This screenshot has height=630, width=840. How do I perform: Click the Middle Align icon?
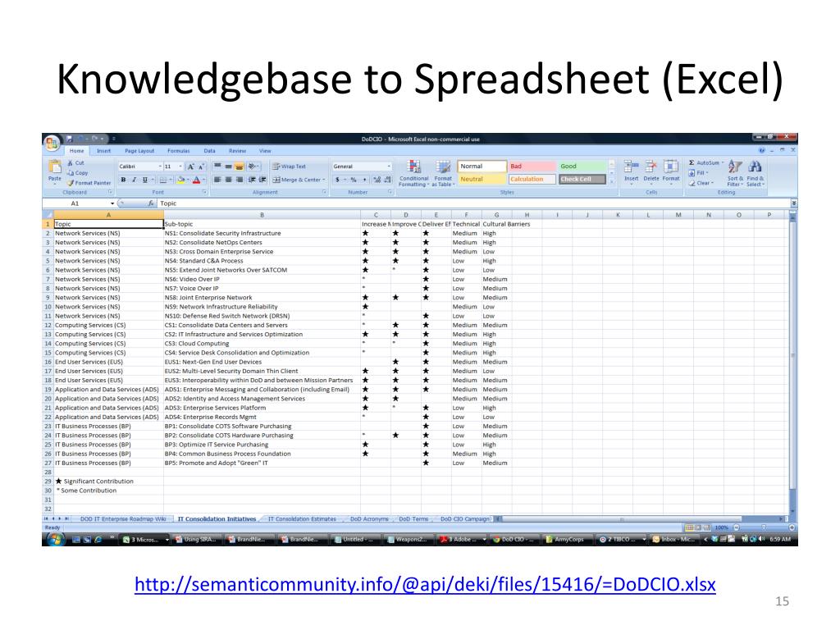click(x=228, y=167)
